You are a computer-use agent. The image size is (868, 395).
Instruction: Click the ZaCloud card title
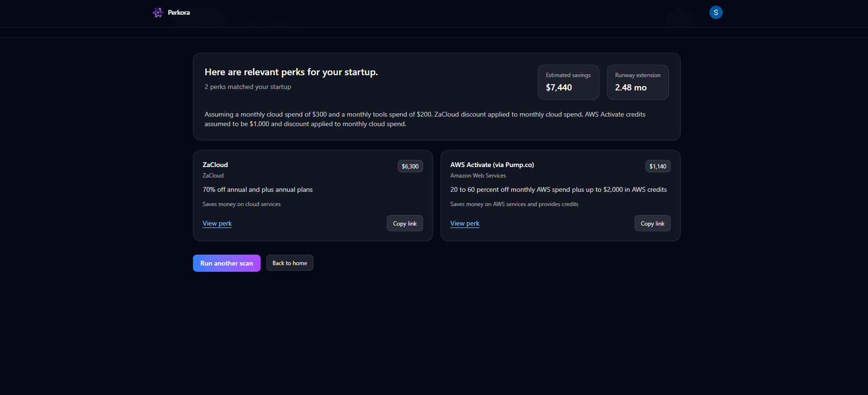215,165
